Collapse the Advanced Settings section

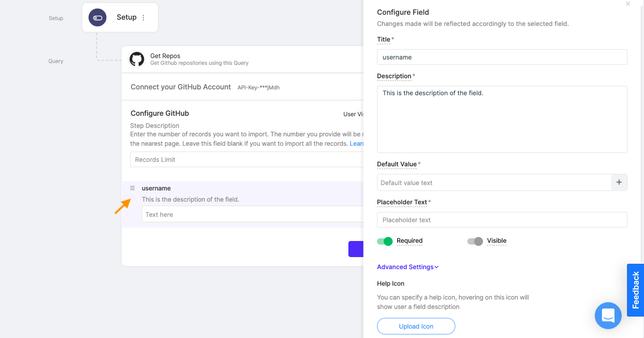tap(408, 267)
